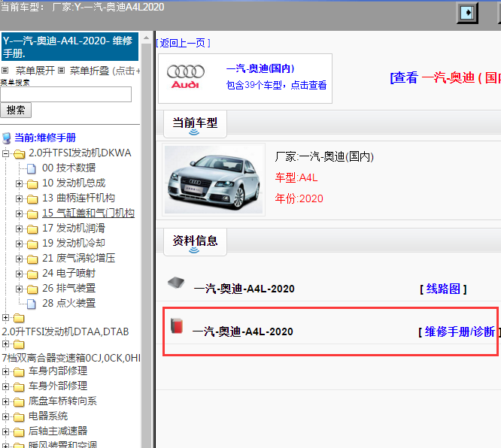Select 26 排气装置 tree item
This screenshot has width=501, height=448.
[68, 288]
